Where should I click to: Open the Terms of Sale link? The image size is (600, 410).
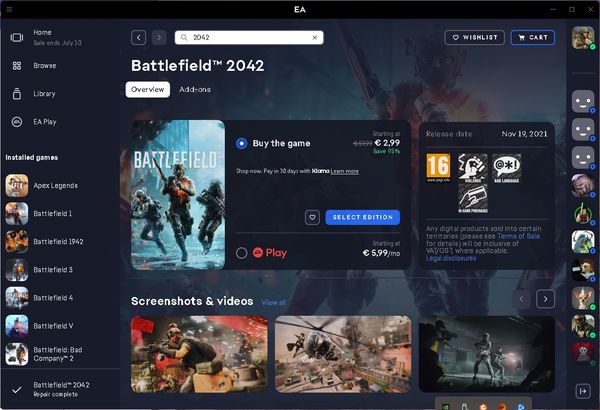518,236
